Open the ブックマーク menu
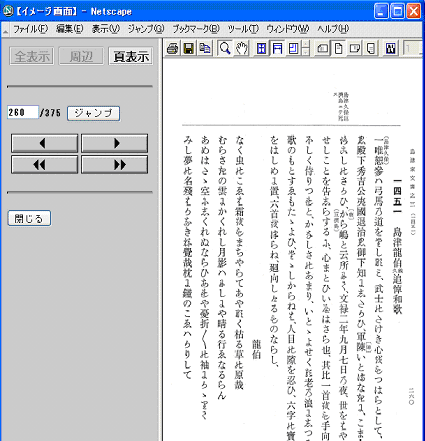425x441 pixels. (x=196, y=29)
